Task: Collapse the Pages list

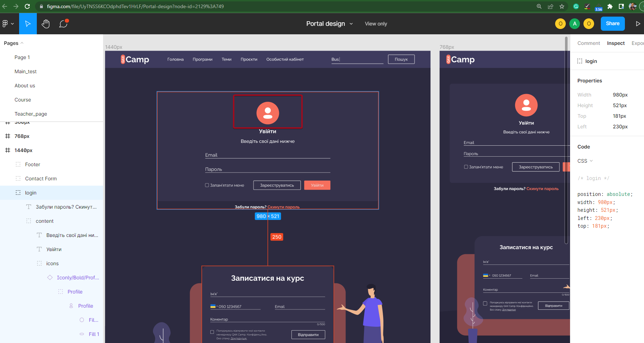Action: (22, 43)
